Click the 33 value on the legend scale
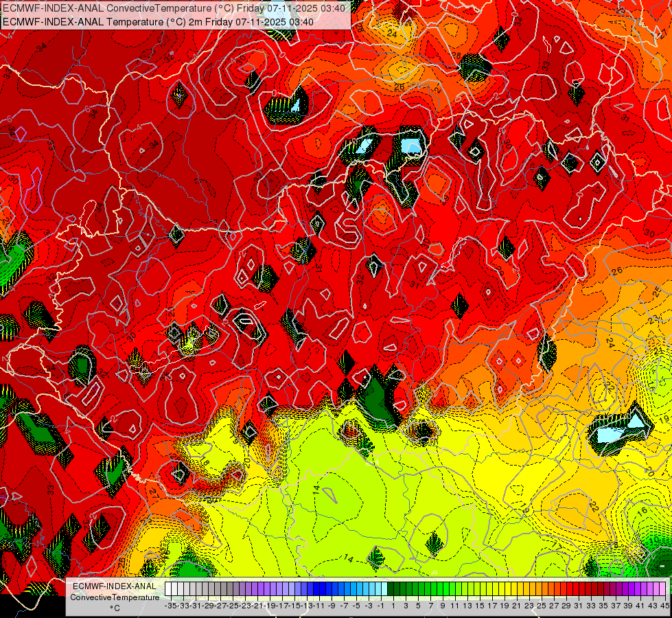 591,606
